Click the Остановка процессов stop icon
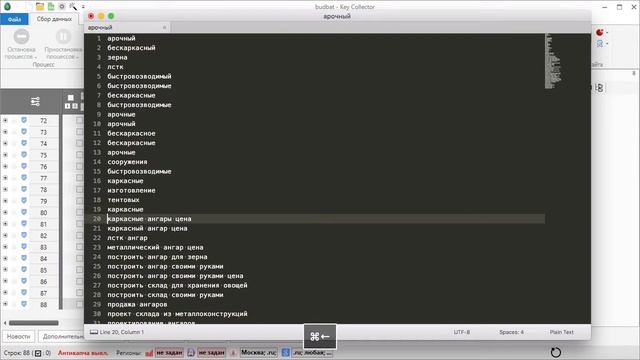The height and width of the screenshot is (360, 640). click(x=21, y=37)
